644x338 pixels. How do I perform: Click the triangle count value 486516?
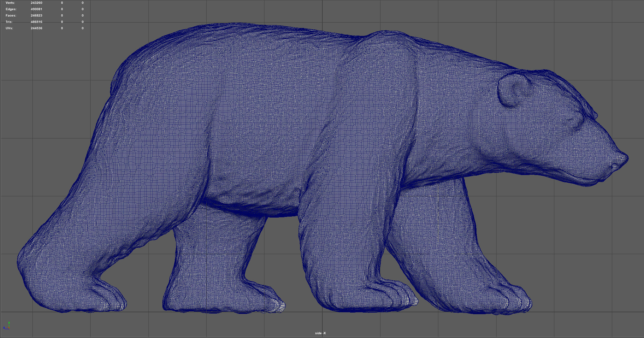[37, 22]
